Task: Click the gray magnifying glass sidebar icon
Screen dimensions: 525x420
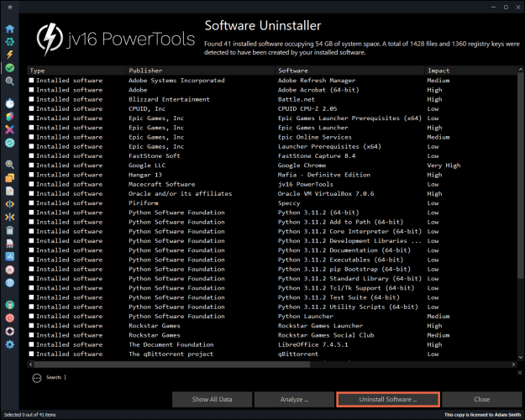Action: (x=10, y=81)
